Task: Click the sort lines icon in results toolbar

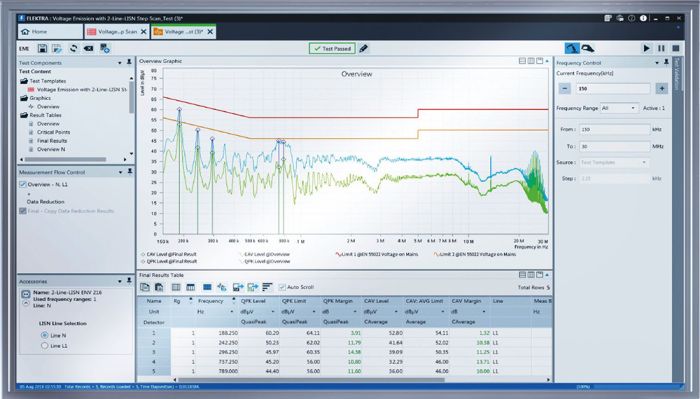Action: (x=267, y=287)
